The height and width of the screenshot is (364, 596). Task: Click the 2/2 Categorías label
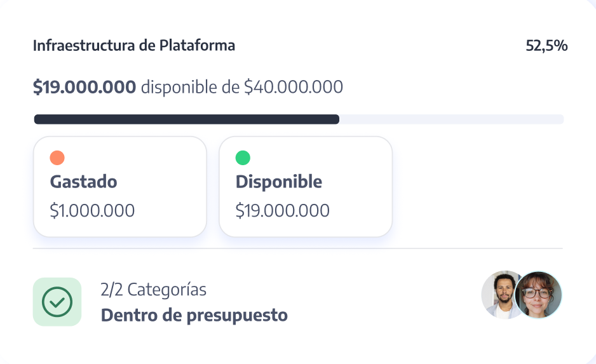[x=153, y=290]
